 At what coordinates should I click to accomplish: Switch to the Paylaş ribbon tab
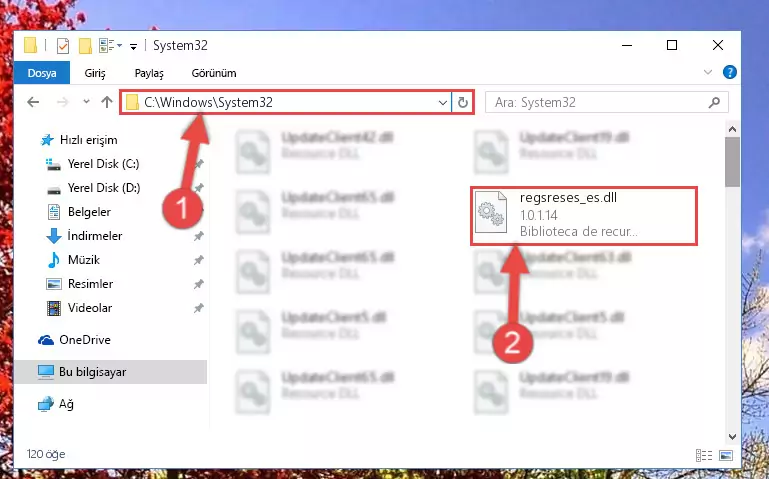[149, 73]
